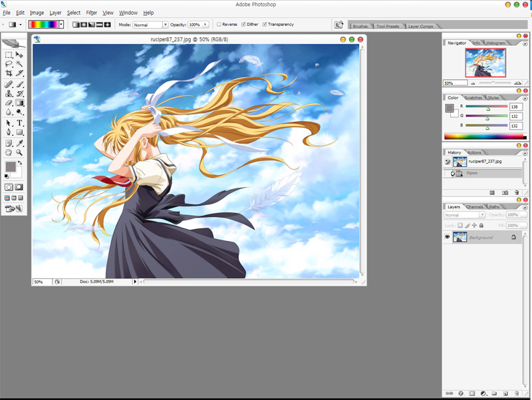Open the gradient picker dropdown arrow
Viewport: 532px width, 400px height.
click(61, 25)
